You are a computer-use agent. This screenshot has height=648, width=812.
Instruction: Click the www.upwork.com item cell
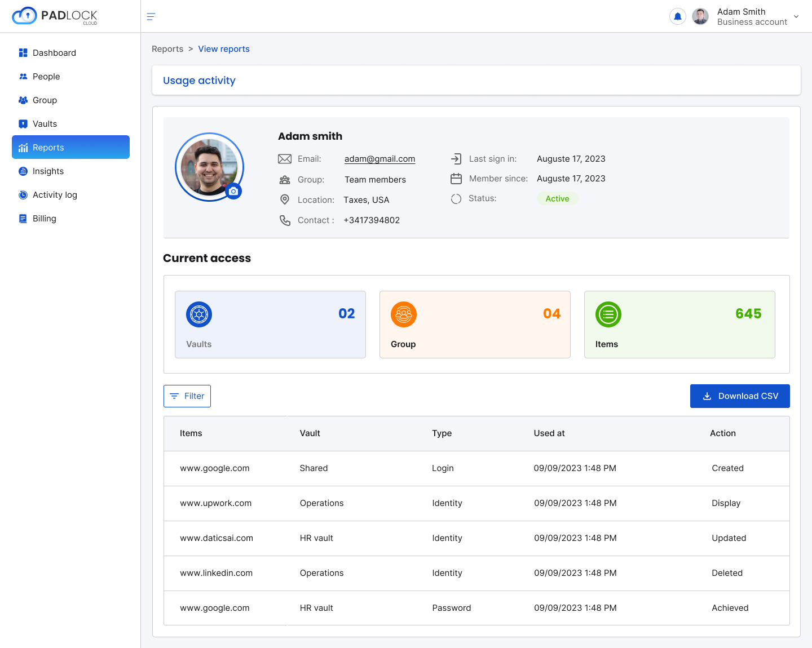(x=216, y=503)
